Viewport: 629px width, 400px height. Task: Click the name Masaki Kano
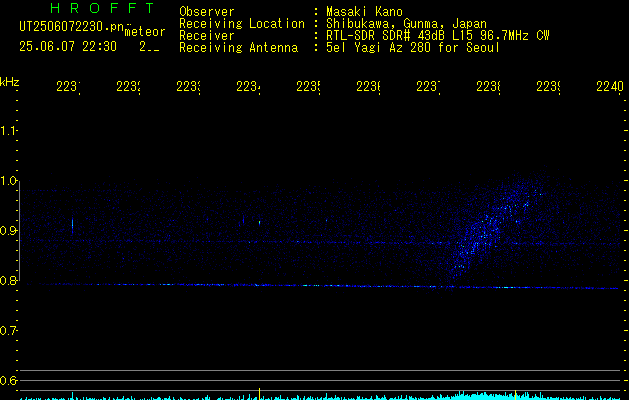pyautogui.click(x=364, y=12)
